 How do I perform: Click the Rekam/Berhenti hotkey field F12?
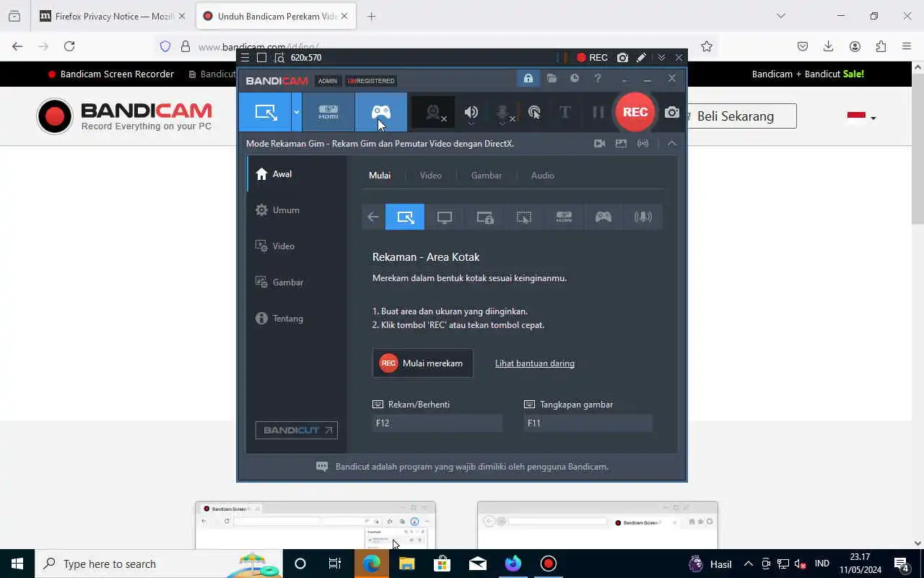pyautogui.click(x=437, y=423)
